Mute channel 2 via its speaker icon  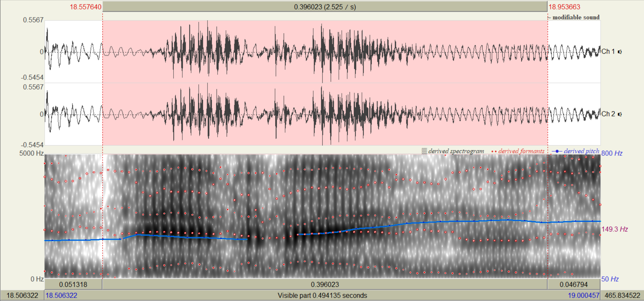point(619,114)
